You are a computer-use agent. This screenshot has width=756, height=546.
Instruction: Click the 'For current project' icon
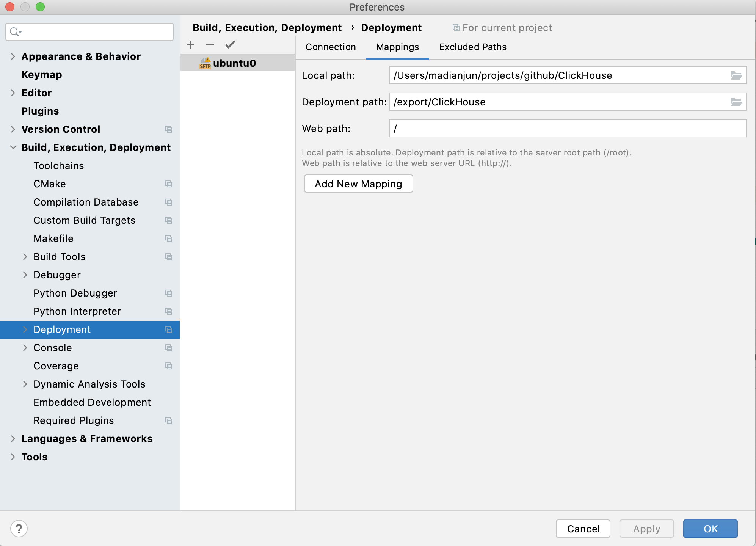coord(455,27)
